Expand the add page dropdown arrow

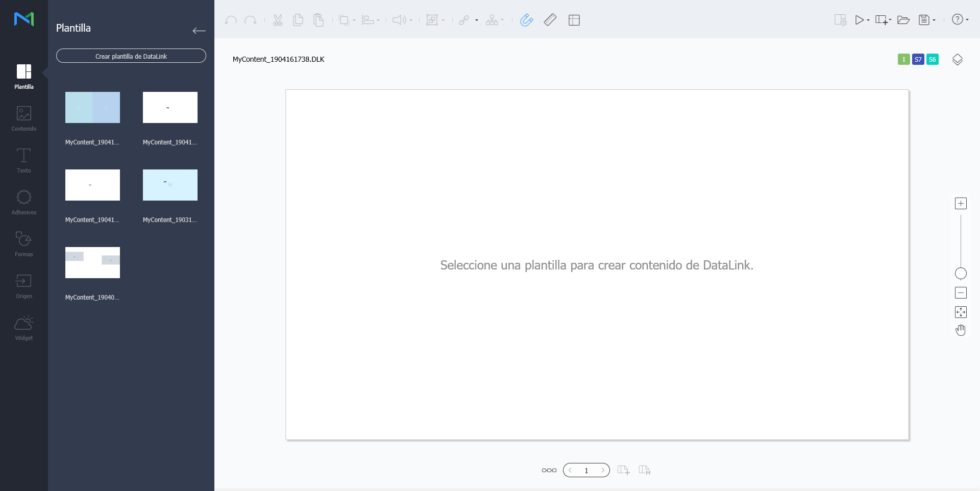pos(890,20)
